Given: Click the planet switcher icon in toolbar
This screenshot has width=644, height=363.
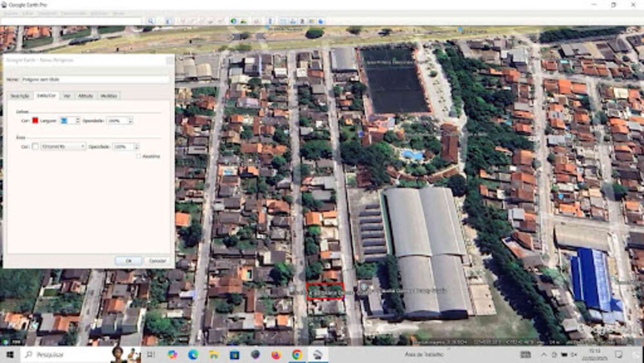Looking at the screenshot, I should coord(257,21).
